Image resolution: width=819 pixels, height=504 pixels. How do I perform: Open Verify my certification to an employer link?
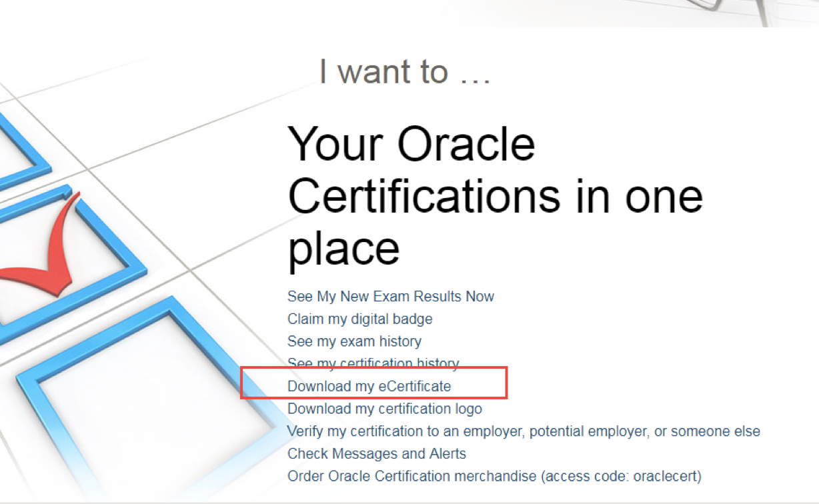(524, 431)
